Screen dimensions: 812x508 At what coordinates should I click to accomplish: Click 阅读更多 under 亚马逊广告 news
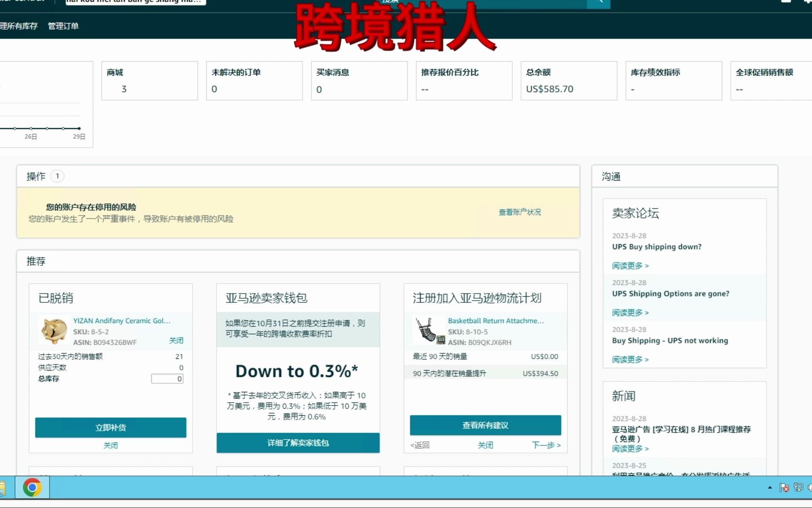630,449
